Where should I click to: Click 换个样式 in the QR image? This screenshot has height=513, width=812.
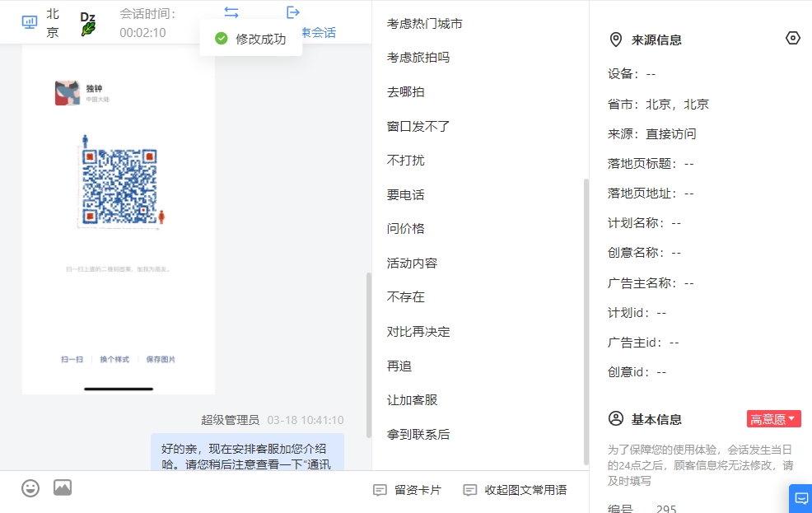tap(114, 359)
